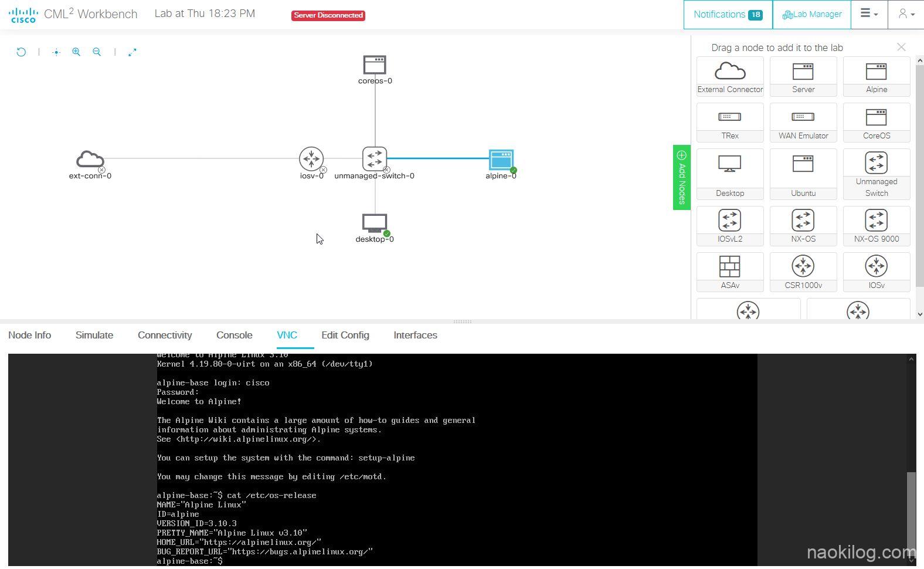This screenshot has height=569, width=924.
Task: Zoom in on the lab canvas
Action: point(76,52)
